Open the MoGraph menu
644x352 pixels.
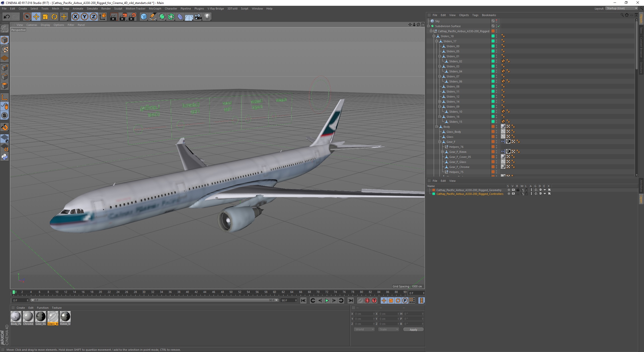coord(155,9)
